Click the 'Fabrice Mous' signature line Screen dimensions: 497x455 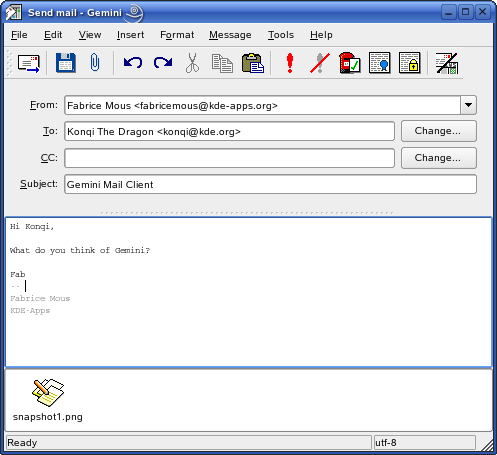[x=40, y=298]
